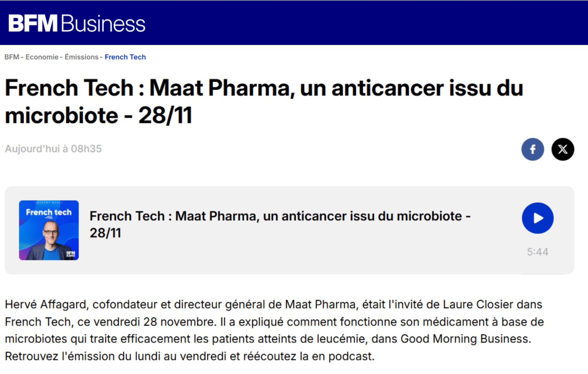Open the Economie breadcrumb link

click(42, 57)
